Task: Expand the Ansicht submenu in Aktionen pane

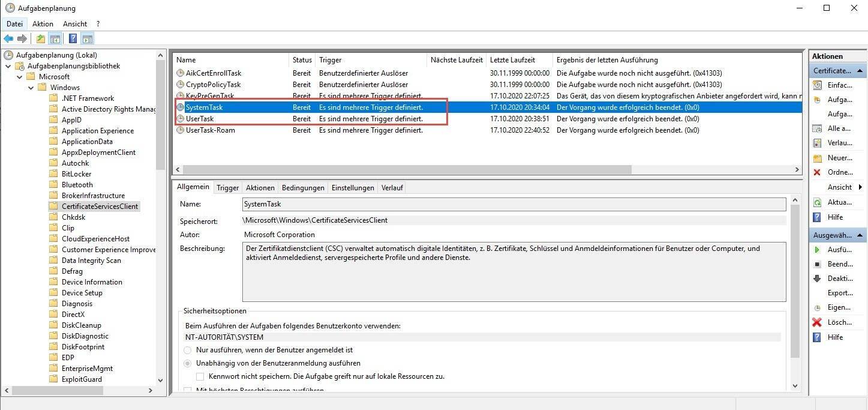Action: [x=860, y=187]
